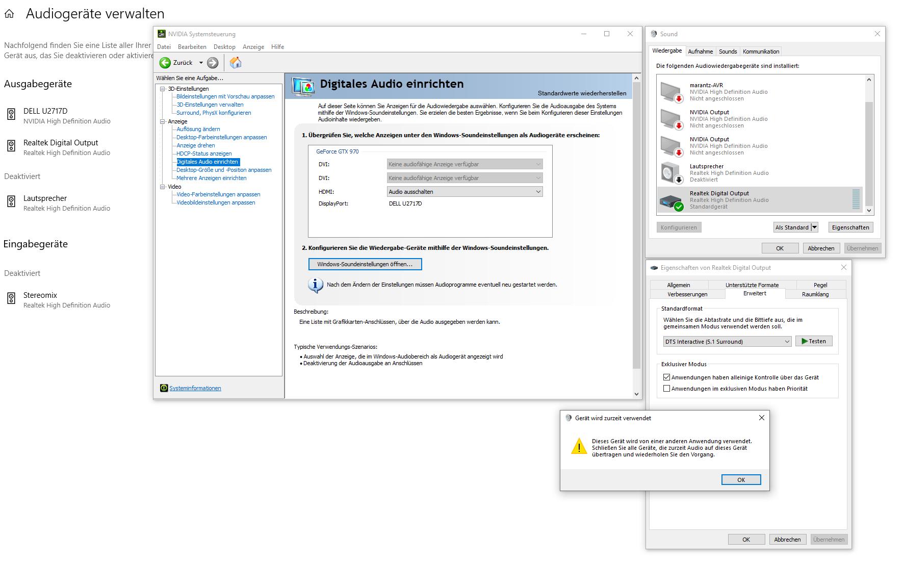Click Standardwerte wiederherstellen

pos(582,93)
